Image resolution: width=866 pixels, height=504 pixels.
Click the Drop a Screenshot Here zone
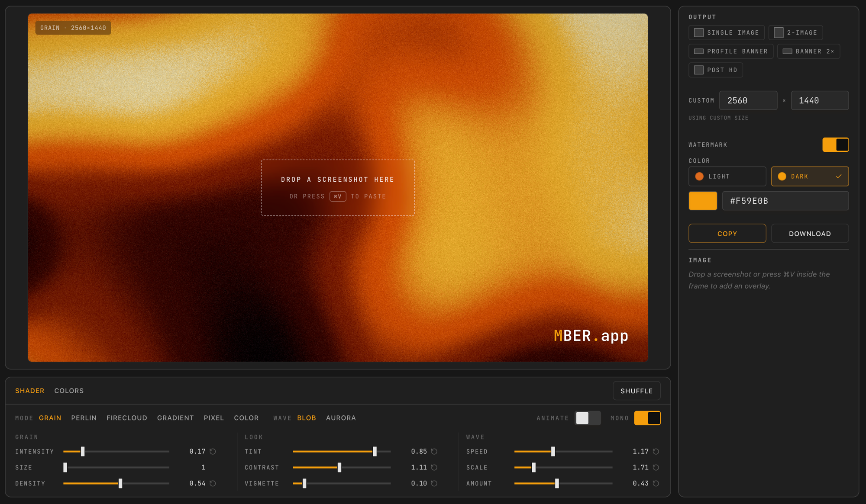[338, 188]
